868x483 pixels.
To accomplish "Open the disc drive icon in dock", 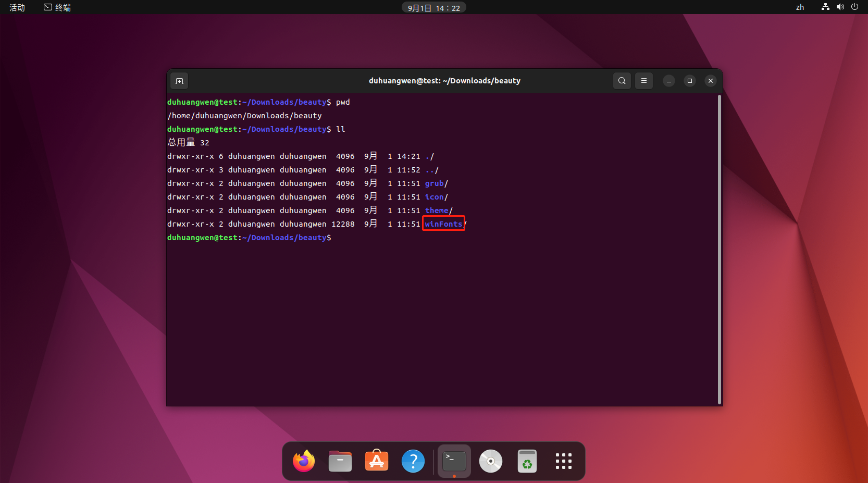I will [491, 461].
